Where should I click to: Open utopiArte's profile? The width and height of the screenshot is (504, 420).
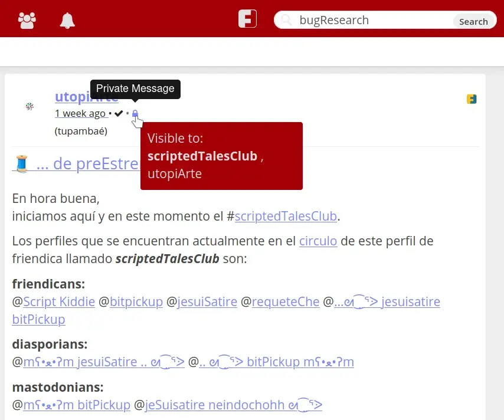(x=86, y=97)
